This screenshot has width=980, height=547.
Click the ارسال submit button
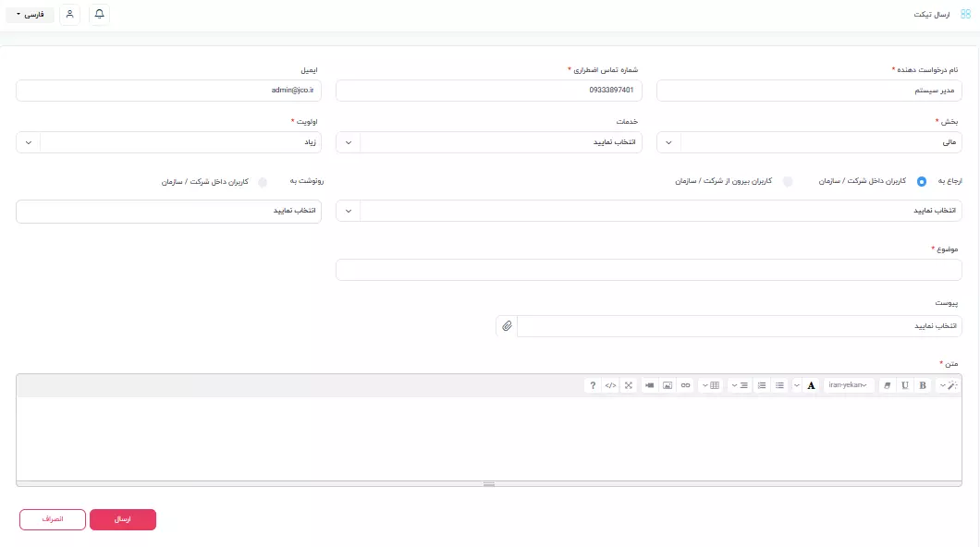(122, 519)
